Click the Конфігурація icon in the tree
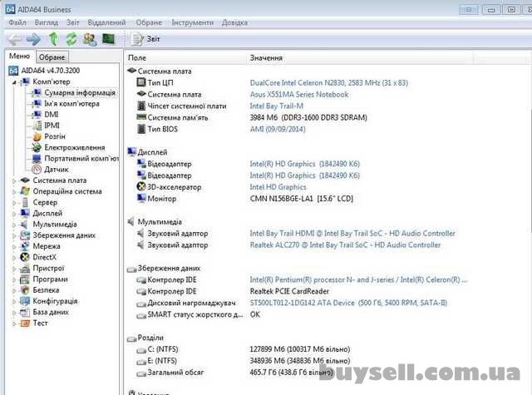 (25, 301)
